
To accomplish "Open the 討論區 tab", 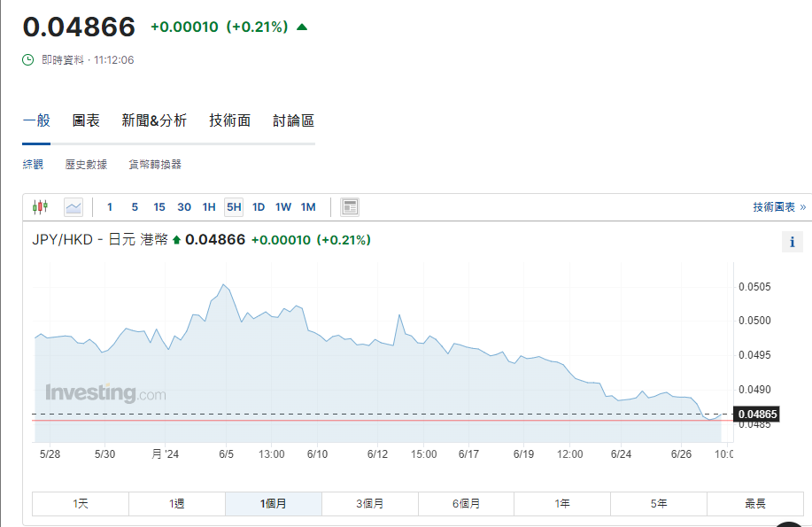I will pos(293,121).
